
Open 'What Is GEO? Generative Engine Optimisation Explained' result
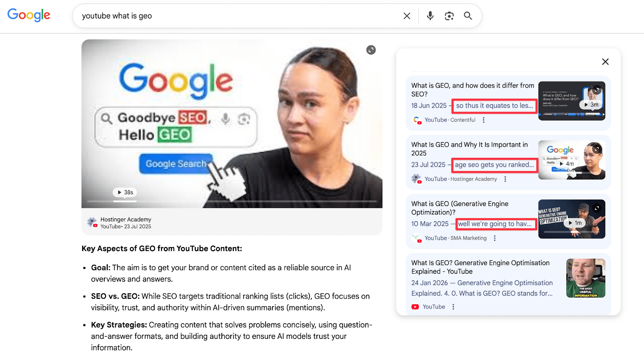pyautogui.click(x=480, y=267)
